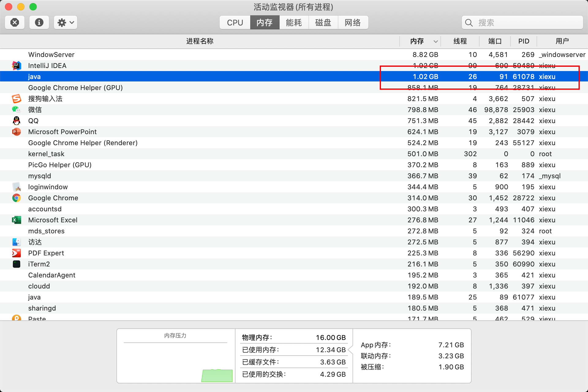Click the Microsoft Excel icon
Screen dimensions: 588x392
(17, 220)
